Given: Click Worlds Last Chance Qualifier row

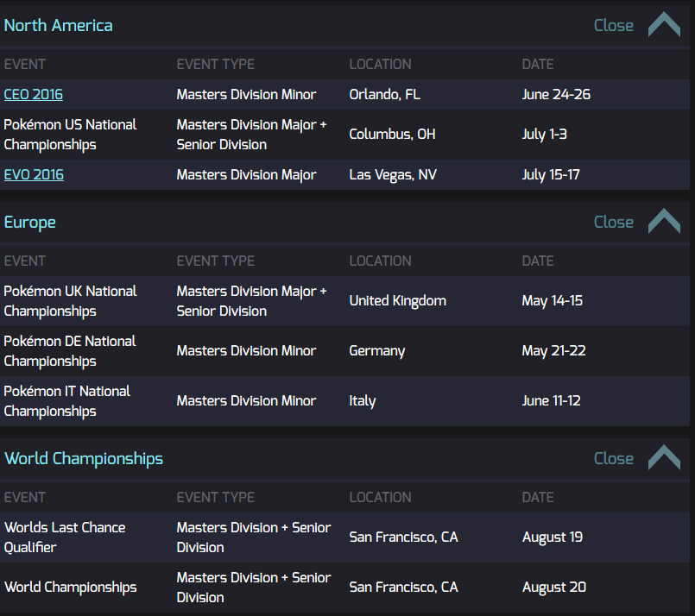Looking at the screenshot, I should [x=344, y=537].
